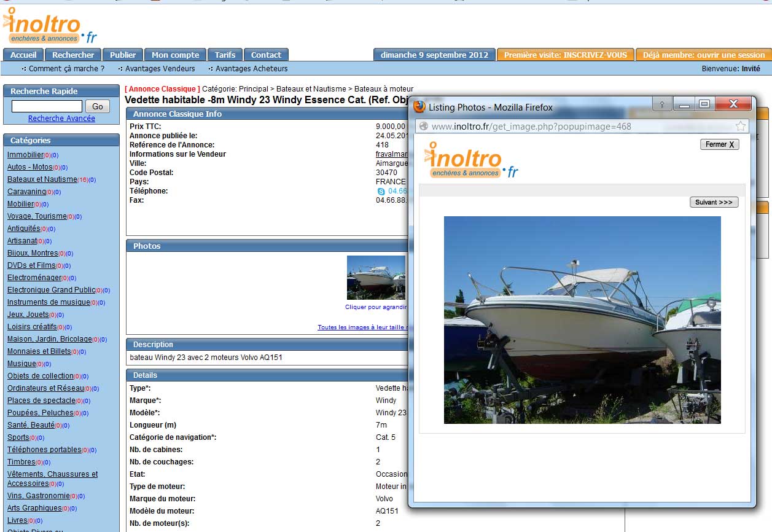
Task: Open the Antiquités category
Action: [x=24, y=229]
